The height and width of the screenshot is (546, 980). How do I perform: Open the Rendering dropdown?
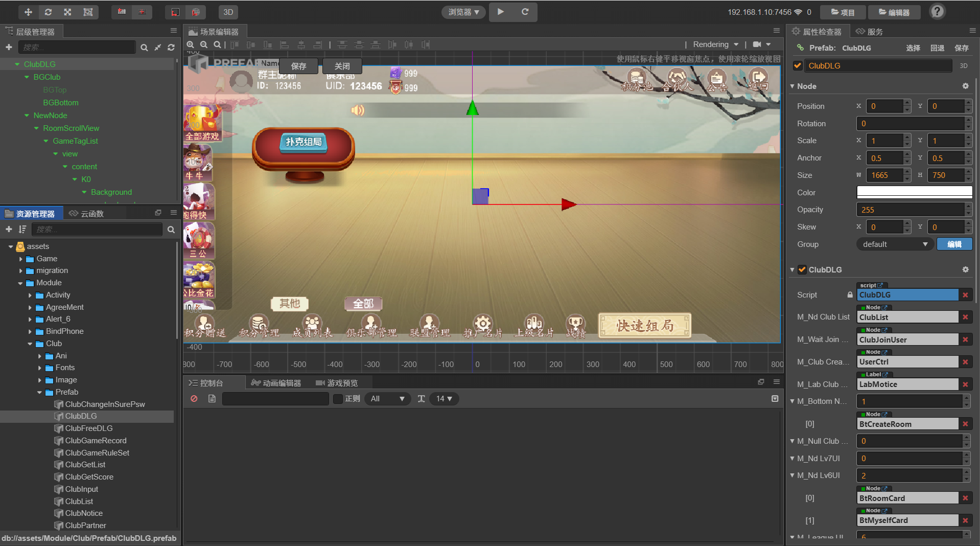[715, 44]
